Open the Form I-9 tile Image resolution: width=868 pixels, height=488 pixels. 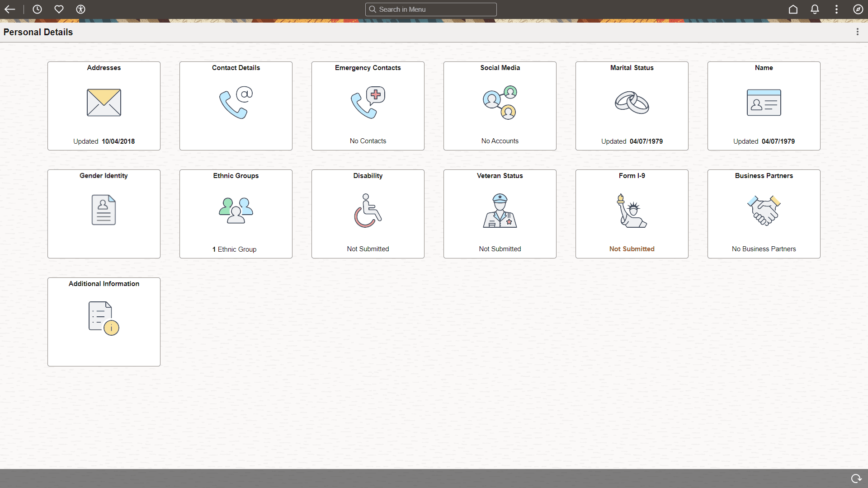click(632, 214)
